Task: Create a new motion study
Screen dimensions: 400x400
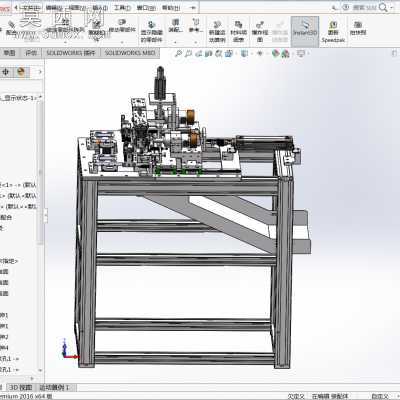Action: click(217, 32)
